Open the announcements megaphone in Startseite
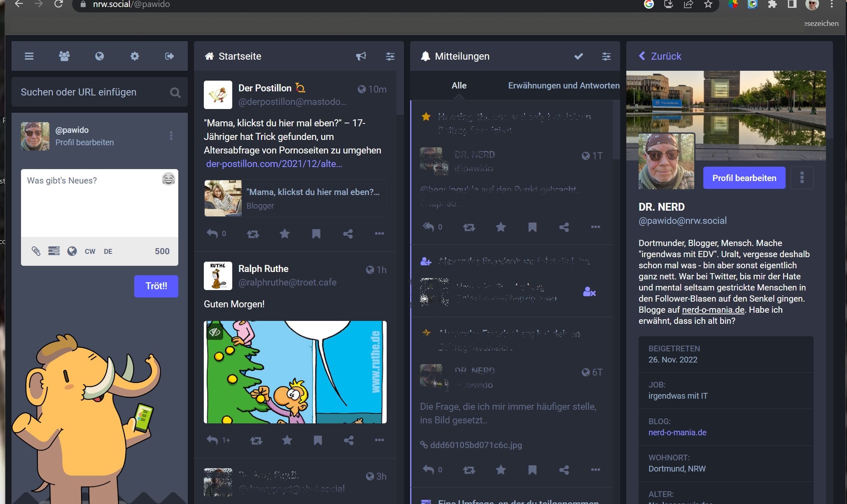 [x=361, y=56]
